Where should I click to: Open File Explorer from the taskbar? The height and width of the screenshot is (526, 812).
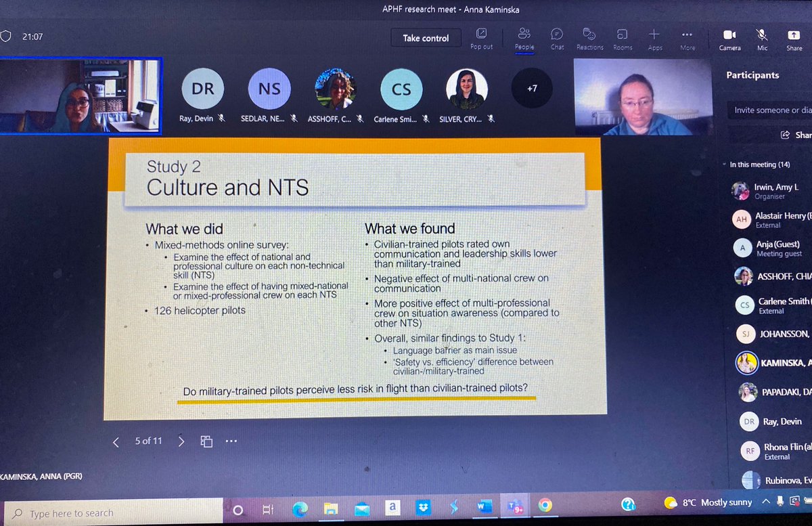330,508
